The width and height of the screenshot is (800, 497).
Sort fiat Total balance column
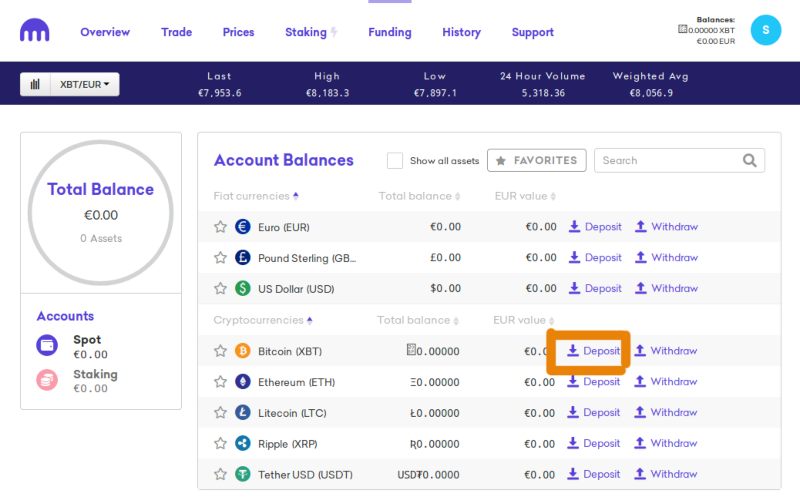pyautogui.click(x=419, y=196)
